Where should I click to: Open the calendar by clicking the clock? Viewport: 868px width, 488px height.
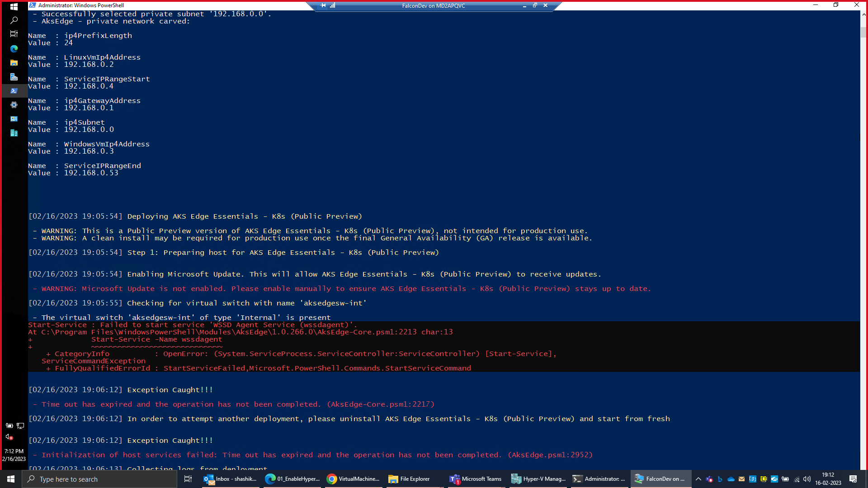[827, 479]
